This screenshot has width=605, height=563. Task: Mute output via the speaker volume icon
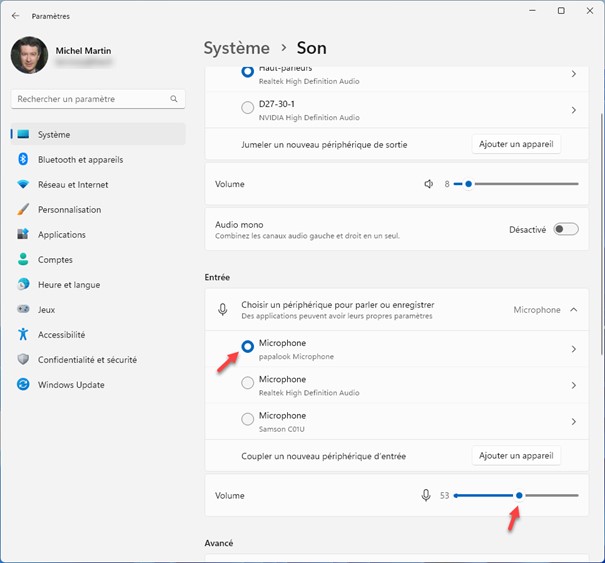point(428,184)
